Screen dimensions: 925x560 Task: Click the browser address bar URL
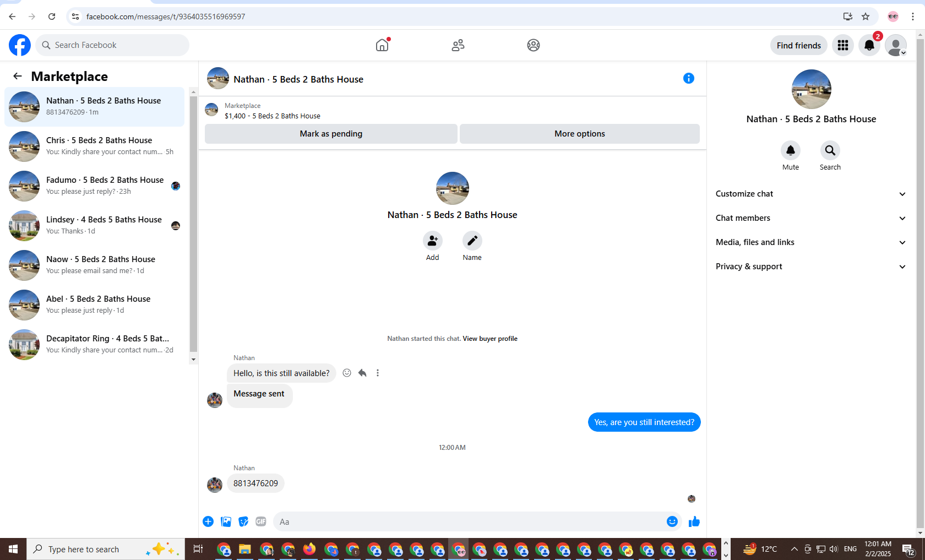tap(166, 17)
